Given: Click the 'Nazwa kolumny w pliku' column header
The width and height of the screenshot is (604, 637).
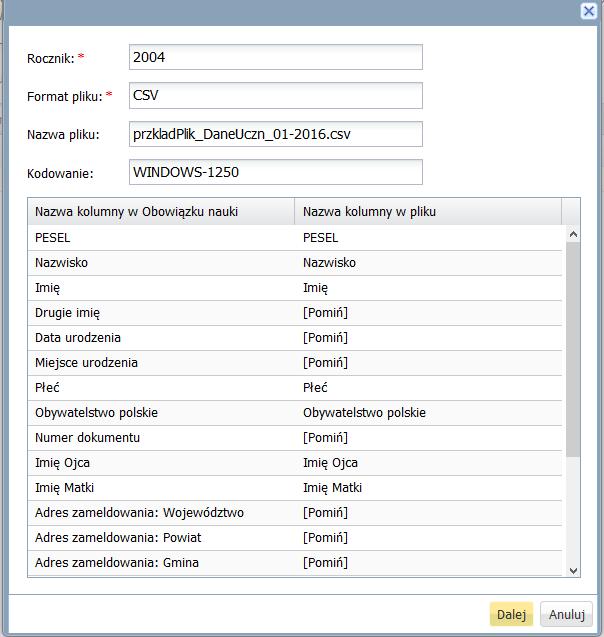Looking at the screenshot, I should pos(428,212).
